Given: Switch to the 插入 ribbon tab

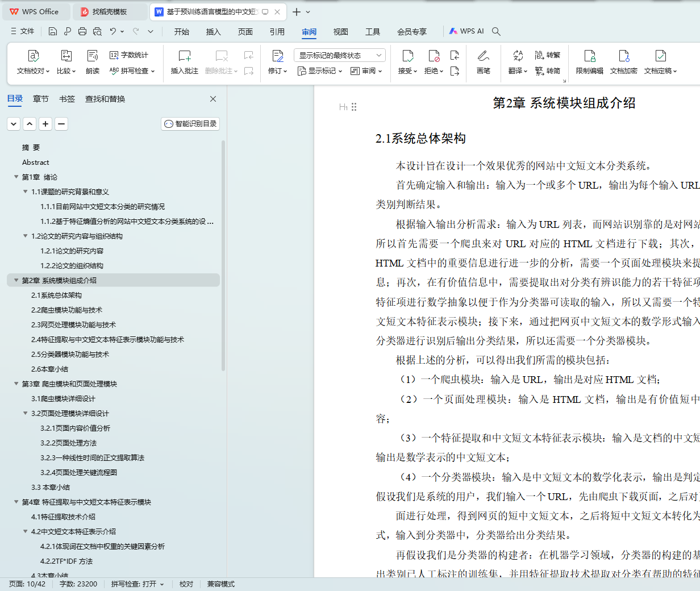Looking at the screenshot, I should 214,31.
